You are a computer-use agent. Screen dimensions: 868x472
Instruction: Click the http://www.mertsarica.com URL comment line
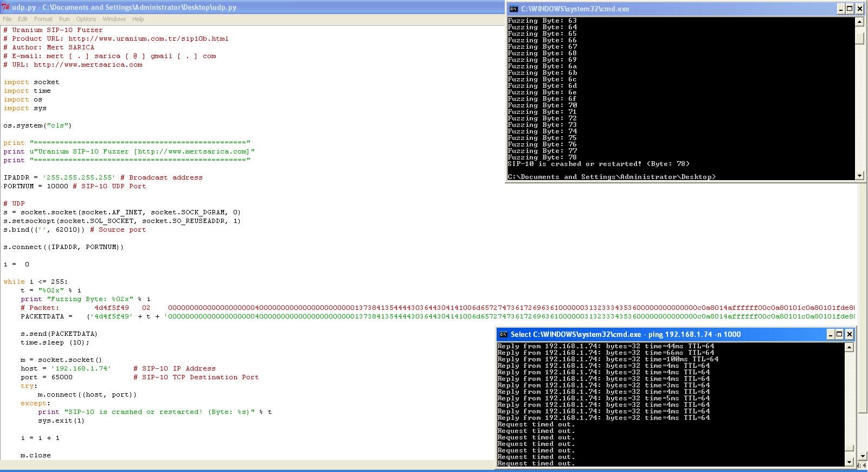73,65
